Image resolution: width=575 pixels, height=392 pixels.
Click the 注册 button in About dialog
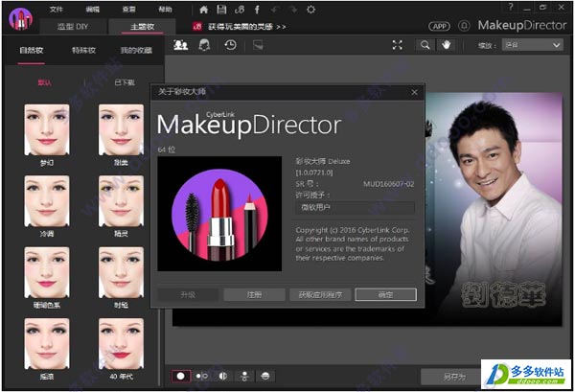(x=254, y=294)
